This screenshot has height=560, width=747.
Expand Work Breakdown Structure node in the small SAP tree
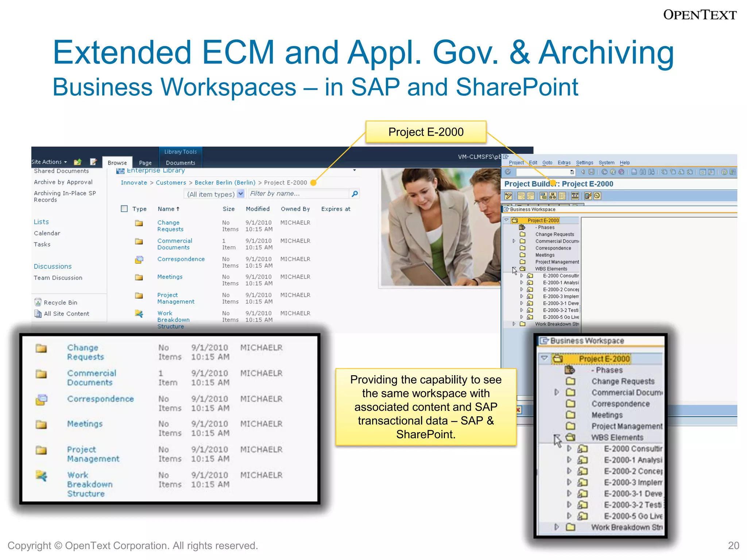coord(514,324)
